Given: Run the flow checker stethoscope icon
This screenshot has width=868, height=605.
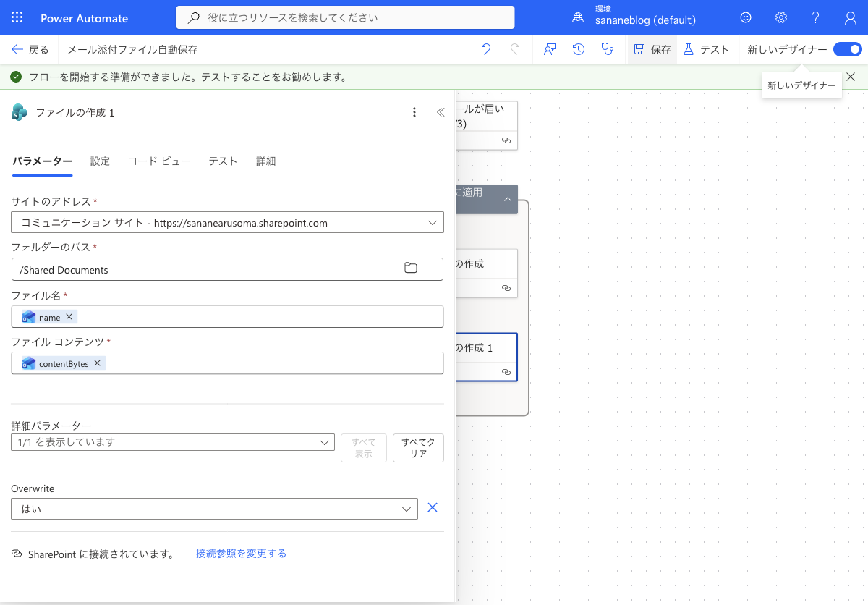Looking at the screenshot, I should (608, 49).
